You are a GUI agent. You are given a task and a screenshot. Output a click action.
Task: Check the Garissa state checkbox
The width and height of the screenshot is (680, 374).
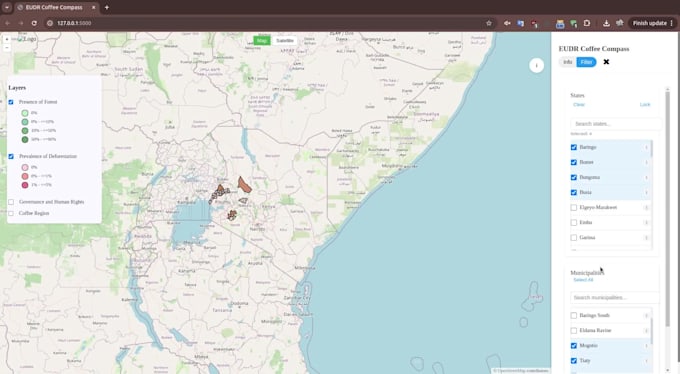click(x=574, y=238)
